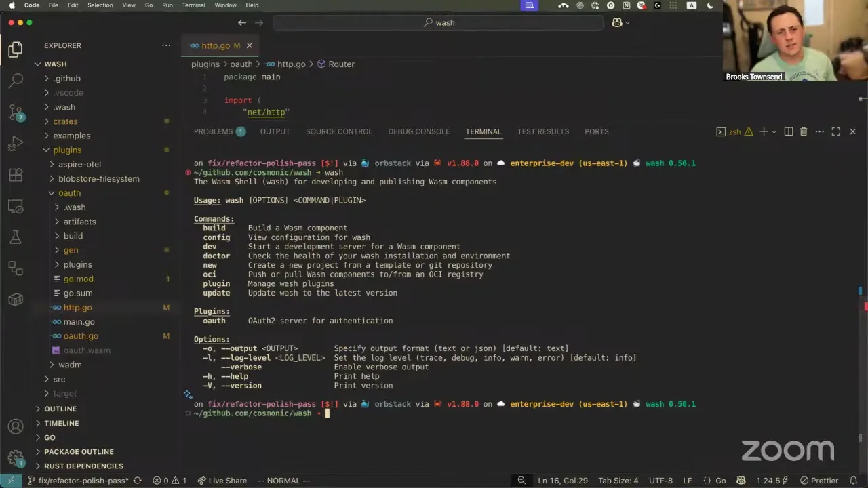The image size is (868, 488).
Task: Create a new terminal with plus icon
Action: click(764, 131)
